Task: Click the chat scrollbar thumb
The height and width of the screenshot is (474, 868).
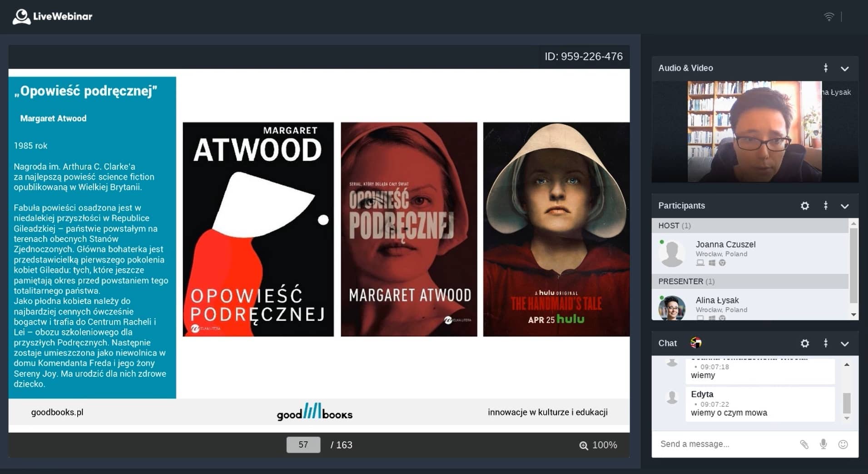Action: [847, 402]
